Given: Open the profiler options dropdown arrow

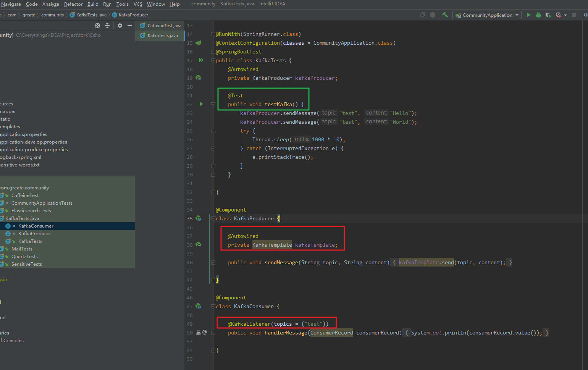Looking at the screenshot, I should (565, 15).
